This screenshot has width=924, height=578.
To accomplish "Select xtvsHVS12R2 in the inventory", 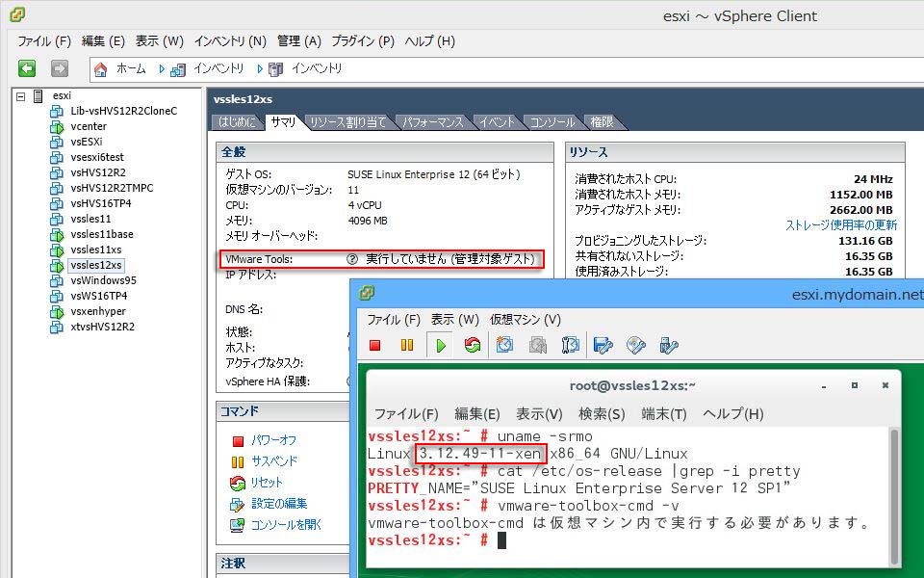I will point(103,327).
